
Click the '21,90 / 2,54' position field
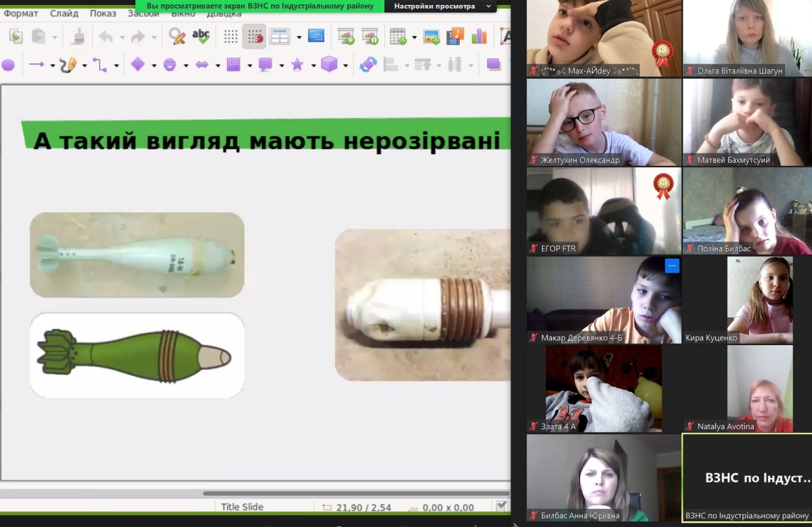[364, 508]
